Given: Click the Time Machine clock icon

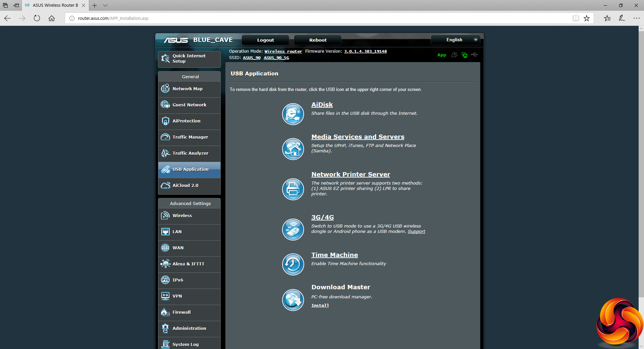Looking at the screenshot, I should [x=293, y=264].
